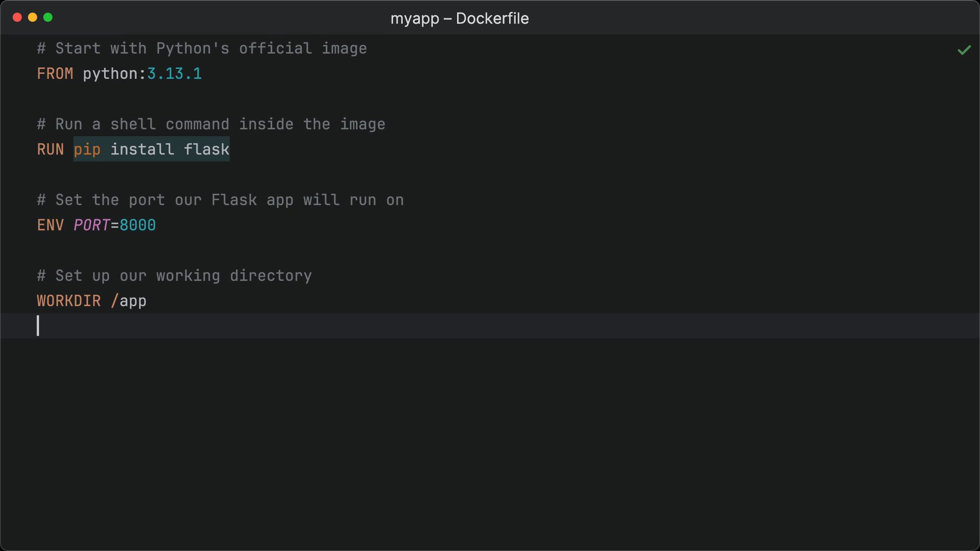980x551 pixels.
Task: Click the green inspection checkmark icon
Action: pyautogui.click(x=964, y=50)
